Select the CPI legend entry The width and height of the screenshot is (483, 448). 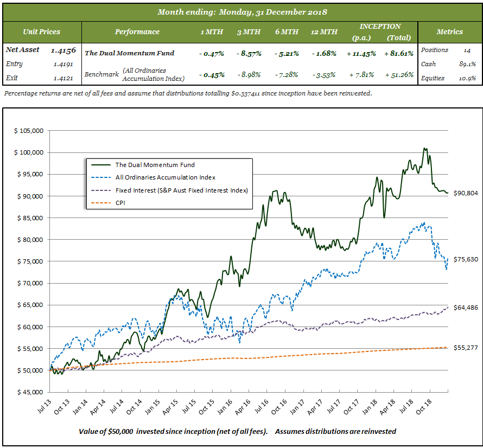(120, 203)
